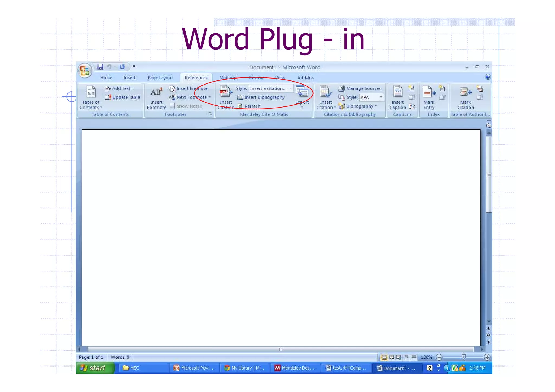Open Table of Contents gallery
The height and width of the screenshot is (392, 555).
[x=91, y=98]
